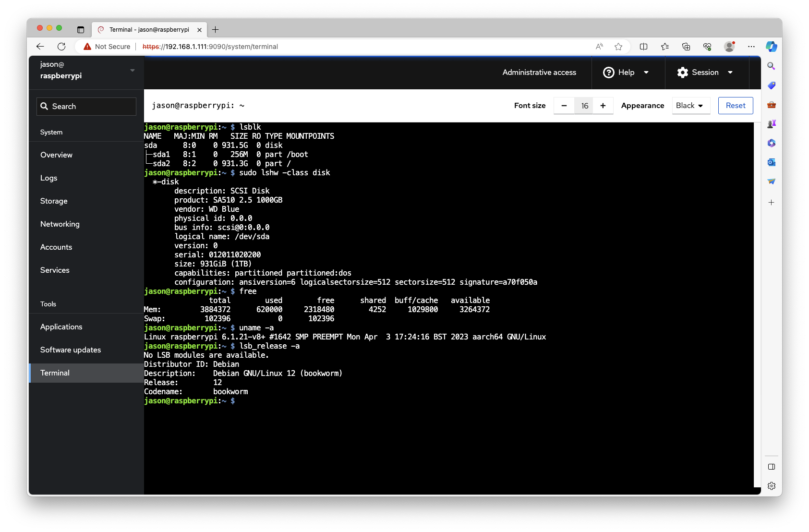Viewport: 809px width, 532px height.
Task: Expand the Help dropdown menu
Action: click(x=626, y=73)
